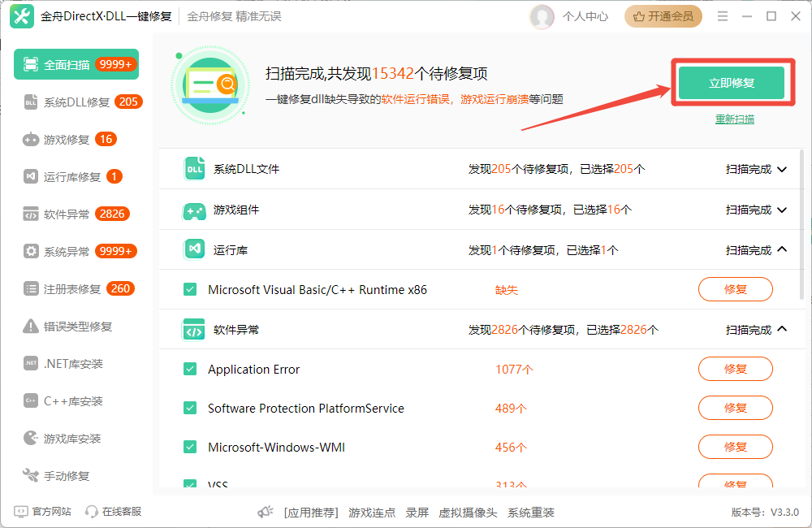Click the 456个 count text

[x=511, y=447]
